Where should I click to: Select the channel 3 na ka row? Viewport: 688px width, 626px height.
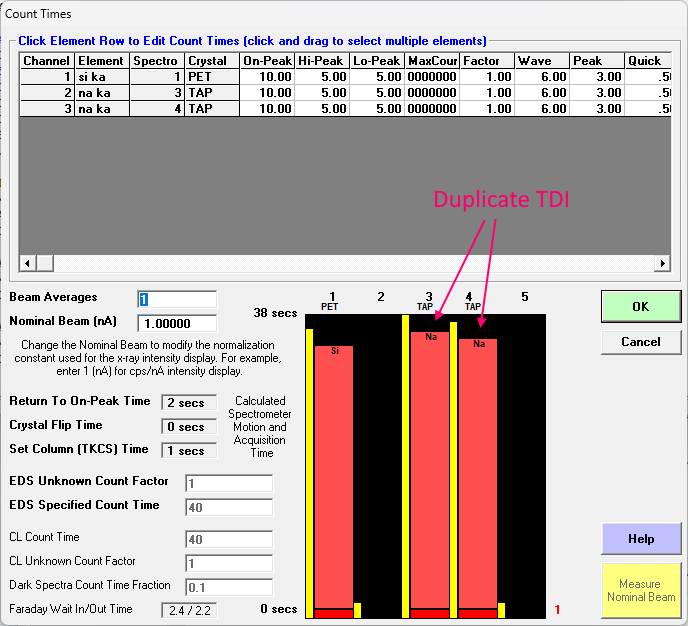pyautogui.click(x=100, y=109)
